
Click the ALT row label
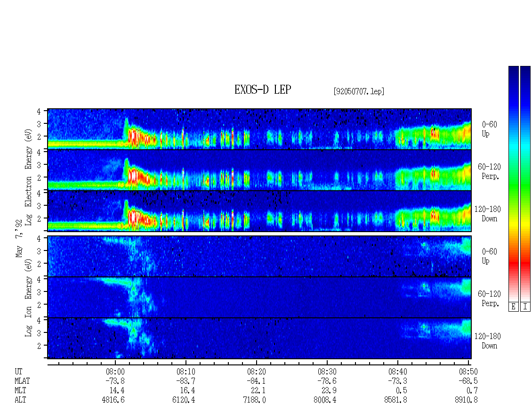click(x=20, y=400)
